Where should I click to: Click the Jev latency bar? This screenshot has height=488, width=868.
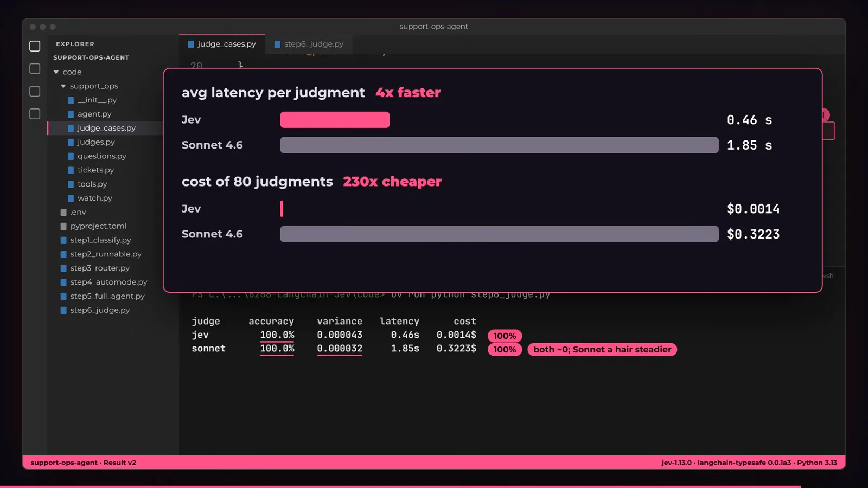pos(335,120)
